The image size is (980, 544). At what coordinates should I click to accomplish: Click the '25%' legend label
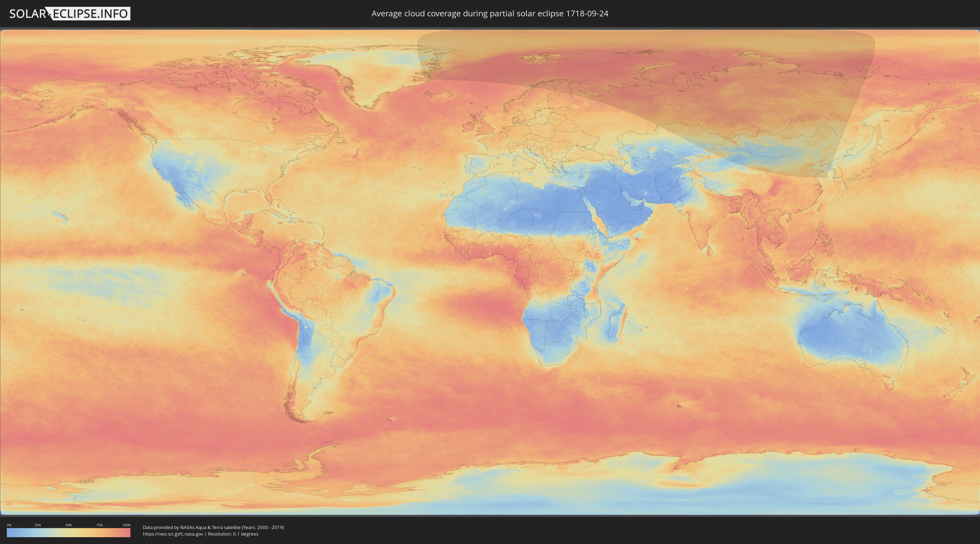click(x=38, y=525)
